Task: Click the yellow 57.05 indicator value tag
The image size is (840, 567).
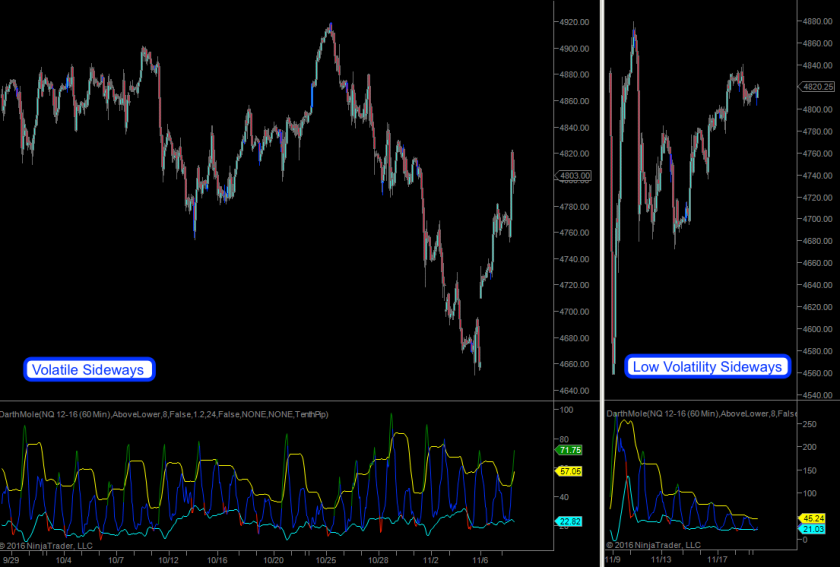Action: point(571,470)
